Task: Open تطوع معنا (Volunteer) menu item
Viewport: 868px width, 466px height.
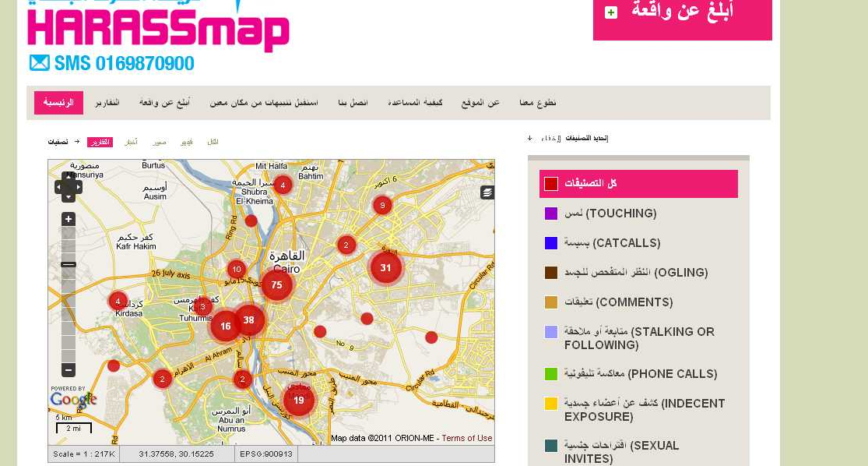Action: (x=538, y=103)
